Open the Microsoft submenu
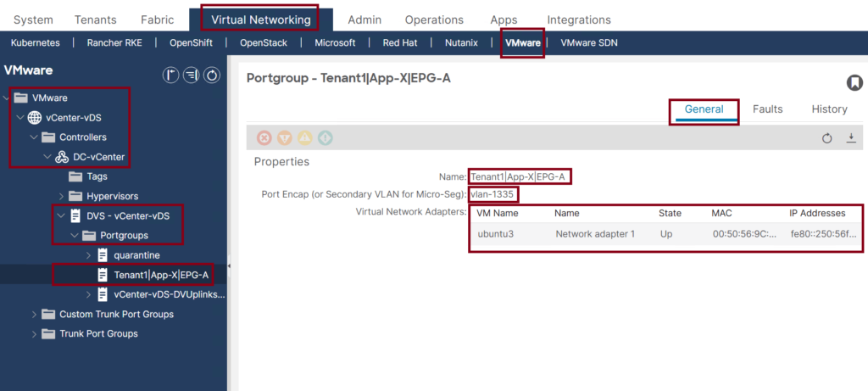 pos(335,42)
